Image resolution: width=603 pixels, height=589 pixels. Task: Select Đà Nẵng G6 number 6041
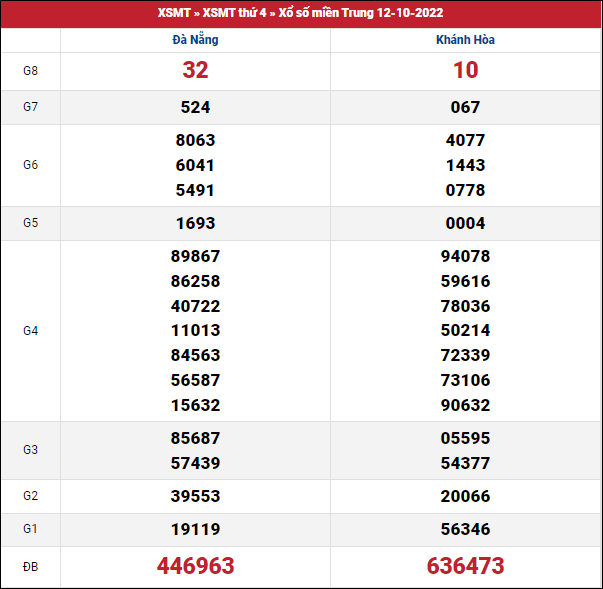195,165
